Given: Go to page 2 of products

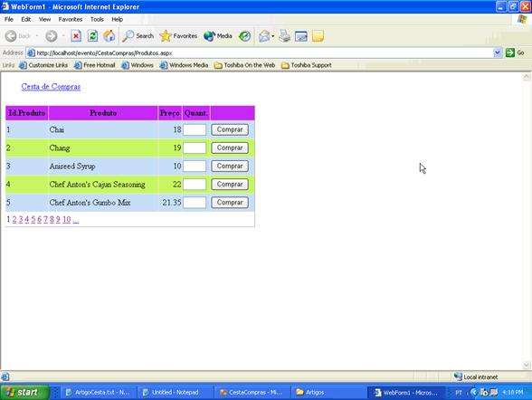Looking at the screenshot, I should pos(14,220).
